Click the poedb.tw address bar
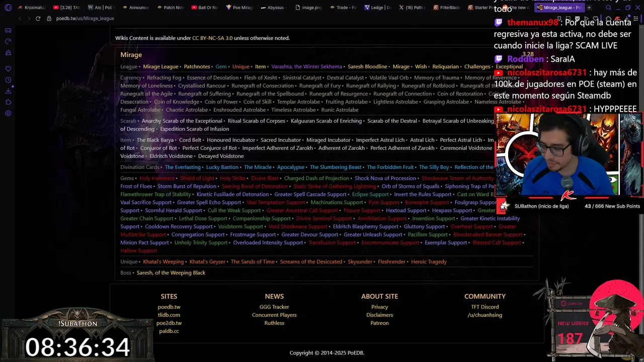Image resolution: width=644 pixels, height=362 pixels. (x=85, y=19)
